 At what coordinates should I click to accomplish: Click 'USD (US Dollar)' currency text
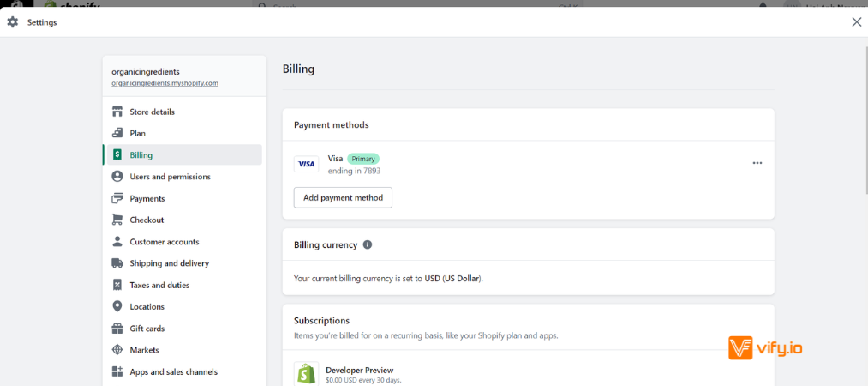click(x=453, y=279)
